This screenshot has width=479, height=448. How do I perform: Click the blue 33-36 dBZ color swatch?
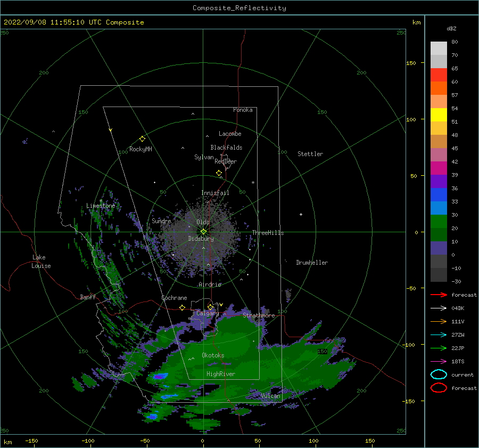(x=439, y=195)
